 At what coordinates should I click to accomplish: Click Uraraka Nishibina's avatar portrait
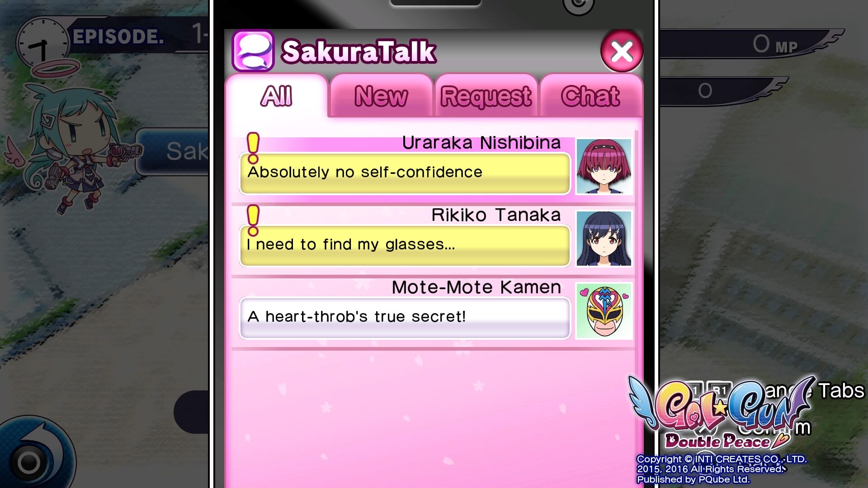604,166
